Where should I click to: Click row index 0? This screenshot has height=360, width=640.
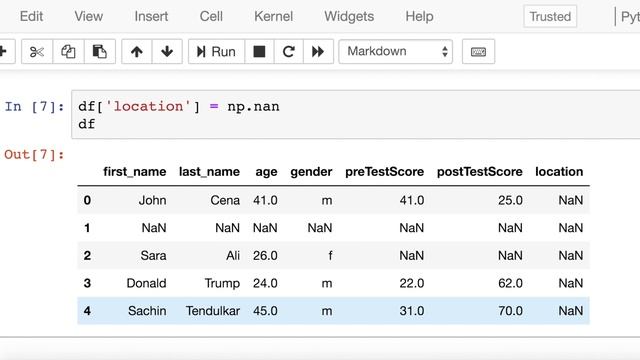[87, 200]
